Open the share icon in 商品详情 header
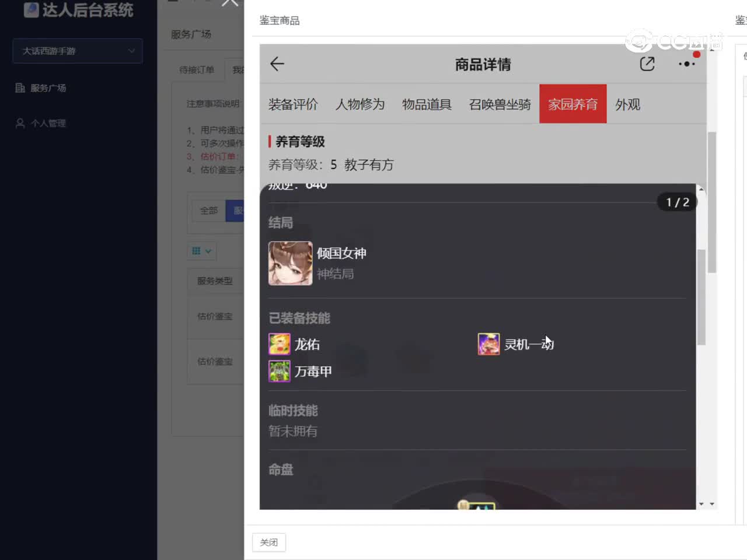 pos(647,64)
